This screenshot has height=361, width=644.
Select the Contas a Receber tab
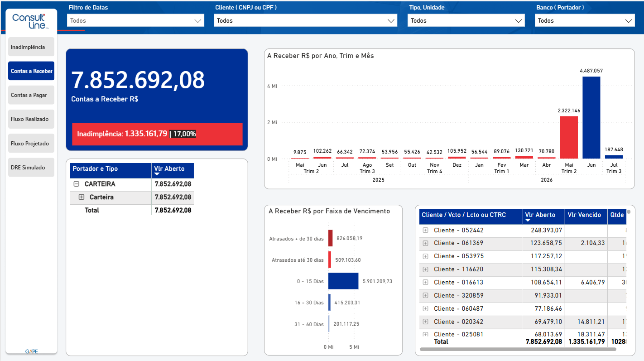click(31, 71)
